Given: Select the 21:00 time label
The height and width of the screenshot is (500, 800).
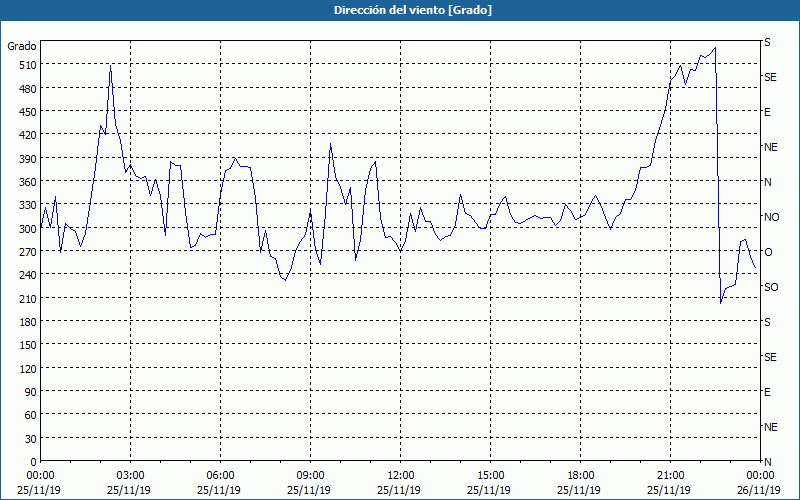Looking at the screenshot, I should click(670, 476).
